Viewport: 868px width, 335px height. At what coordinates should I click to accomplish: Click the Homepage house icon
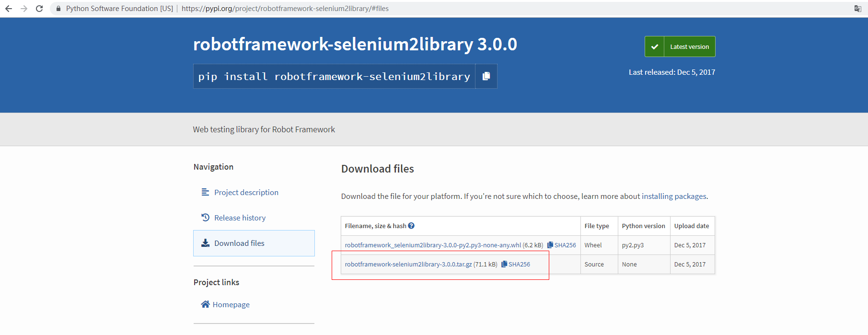pos(205,304)
